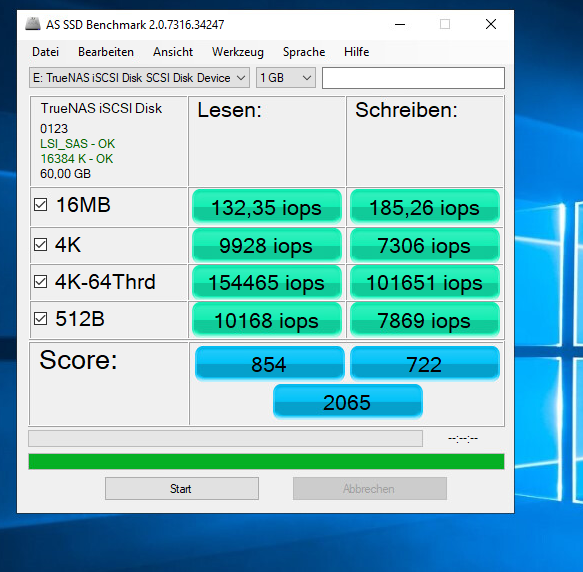Click the 16MB read result 132,35 iops
The height and width of the screenshot is (572, 583).
coord(267,207)
